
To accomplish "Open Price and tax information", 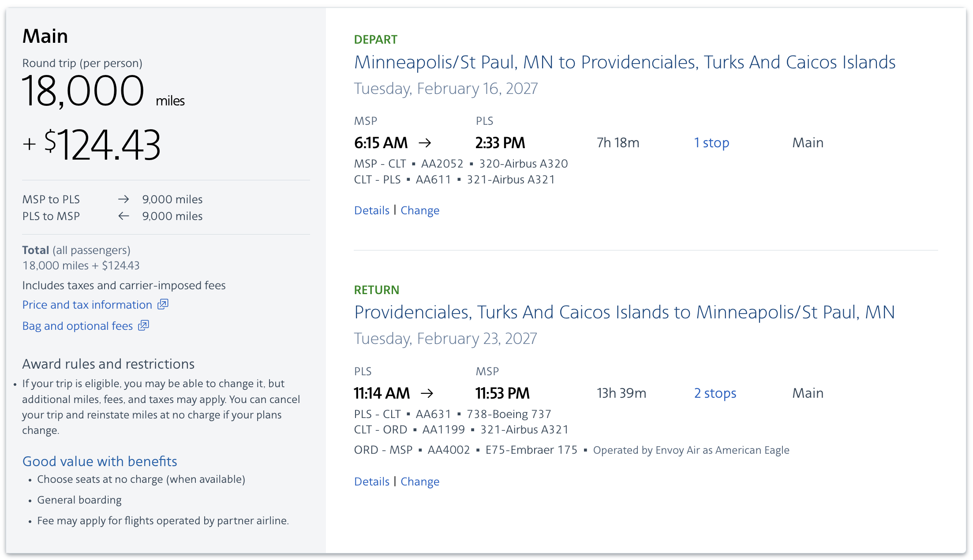I will point(87,304).
